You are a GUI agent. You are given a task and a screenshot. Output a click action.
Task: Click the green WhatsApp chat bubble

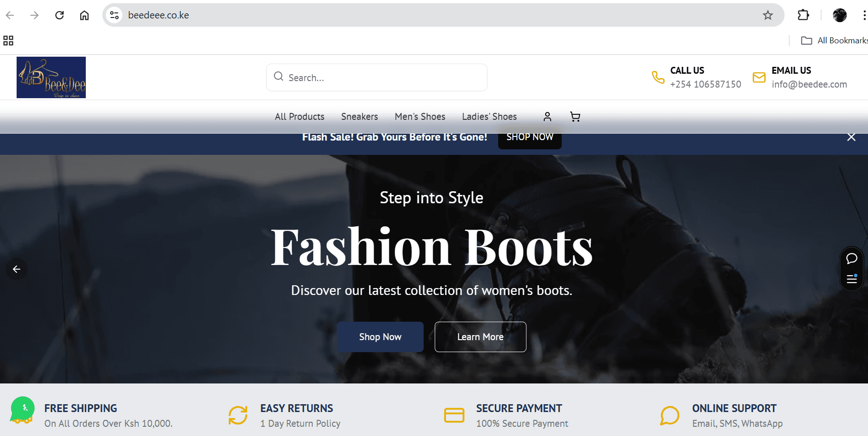tap(23, 408)
